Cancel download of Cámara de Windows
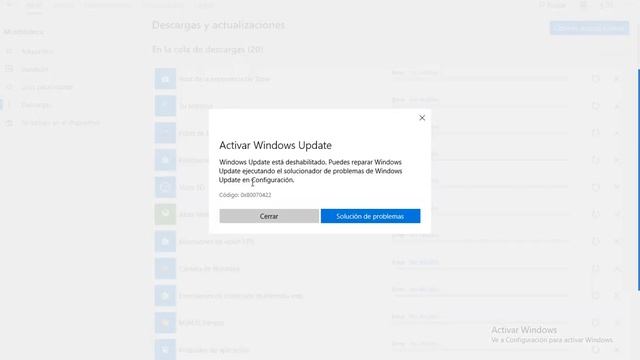This screenshot has width=640, height=360. coord(617,269)
